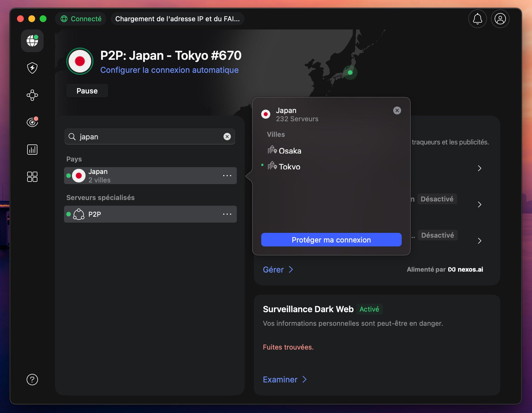Open the VPN globe sidebar section
This screenshot has height=413, width=532.
pos(32,41)
